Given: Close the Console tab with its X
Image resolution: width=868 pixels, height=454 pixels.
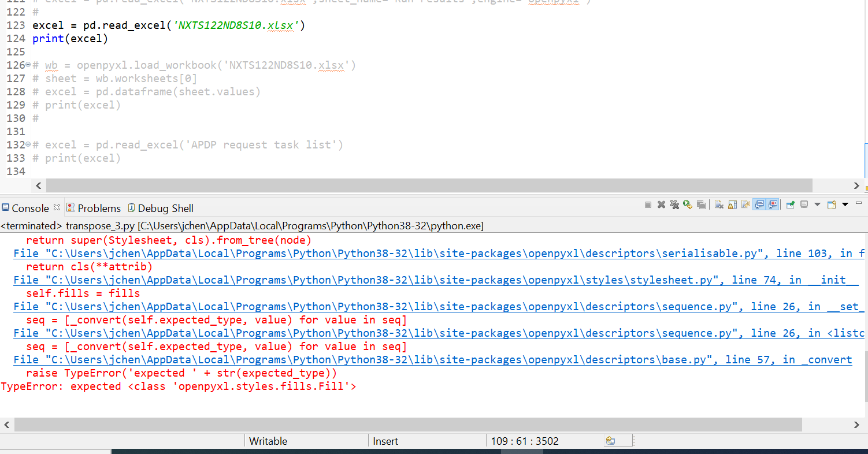Looking at the screenshot, I should tap(57, 207).
